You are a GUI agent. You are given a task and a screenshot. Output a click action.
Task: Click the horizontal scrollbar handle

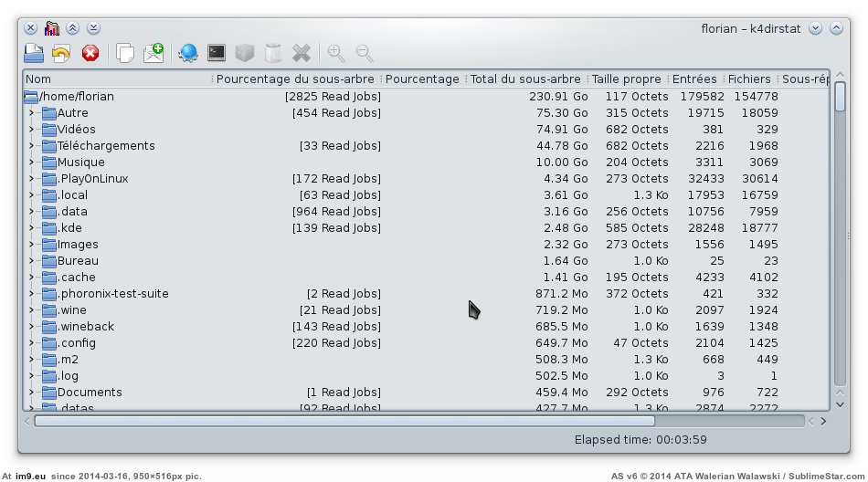tap(344, 421)
